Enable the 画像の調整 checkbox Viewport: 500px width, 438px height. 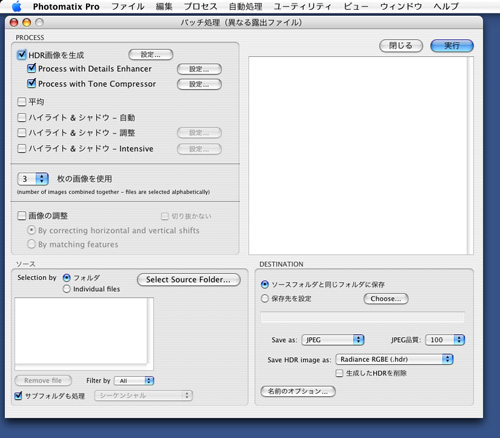pyautogui.click(x=22, y=216)
